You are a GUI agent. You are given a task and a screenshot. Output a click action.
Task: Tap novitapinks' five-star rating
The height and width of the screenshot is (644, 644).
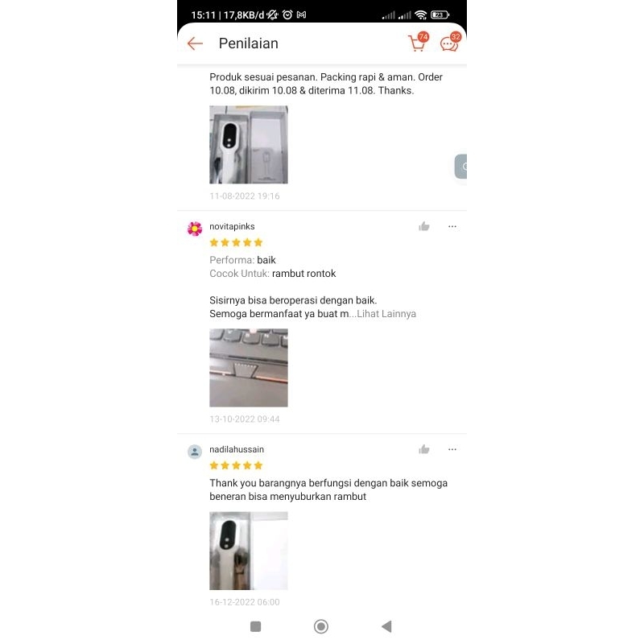pos(236,242)
